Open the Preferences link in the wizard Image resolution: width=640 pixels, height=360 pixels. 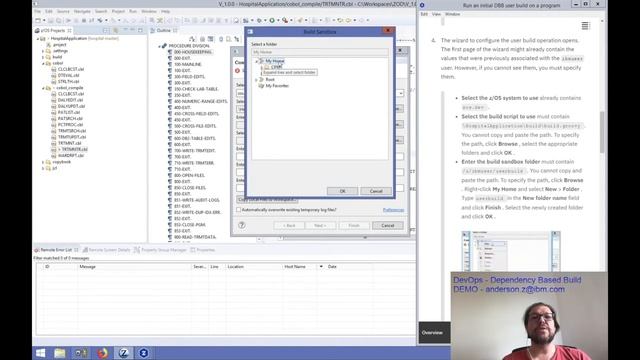click(393, 210)
